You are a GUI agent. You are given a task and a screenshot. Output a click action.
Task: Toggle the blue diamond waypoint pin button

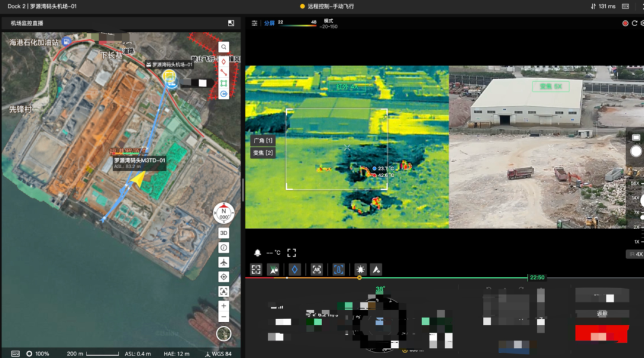pyautogui.click(x=294, y=270)
